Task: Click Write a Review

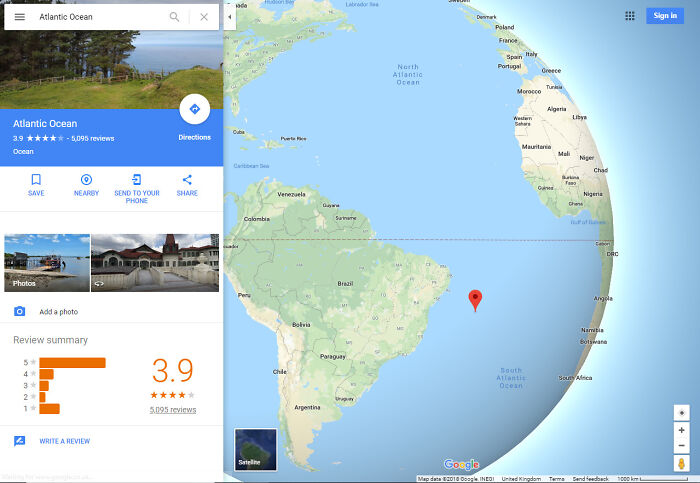Action: tap(65, 441)
